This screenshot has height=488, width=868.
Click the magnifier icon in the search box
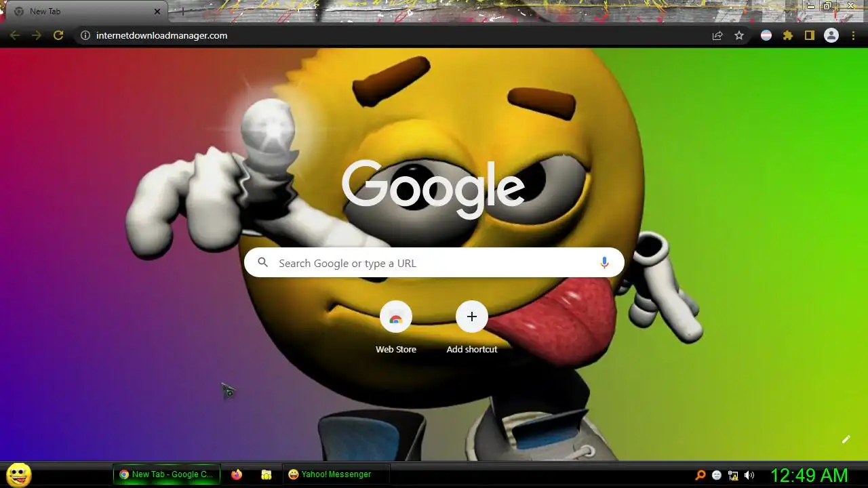point(263,262)
